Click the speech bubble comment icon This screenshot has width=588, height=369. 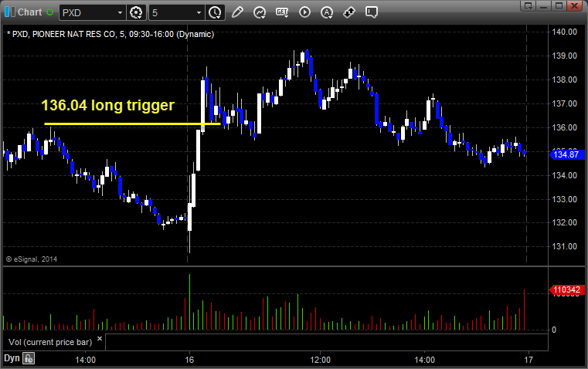tap(371, 12)
